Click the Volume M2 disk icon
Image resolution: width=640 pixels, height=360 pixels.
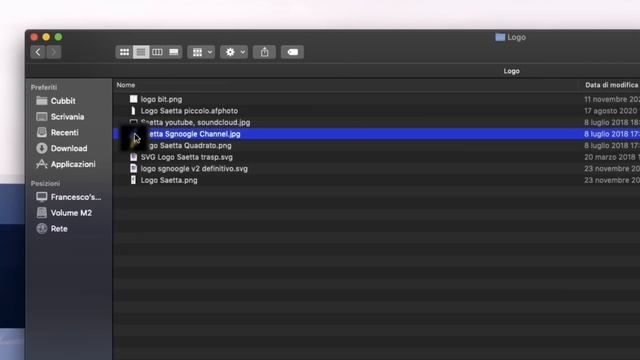(x=42, y=213)
